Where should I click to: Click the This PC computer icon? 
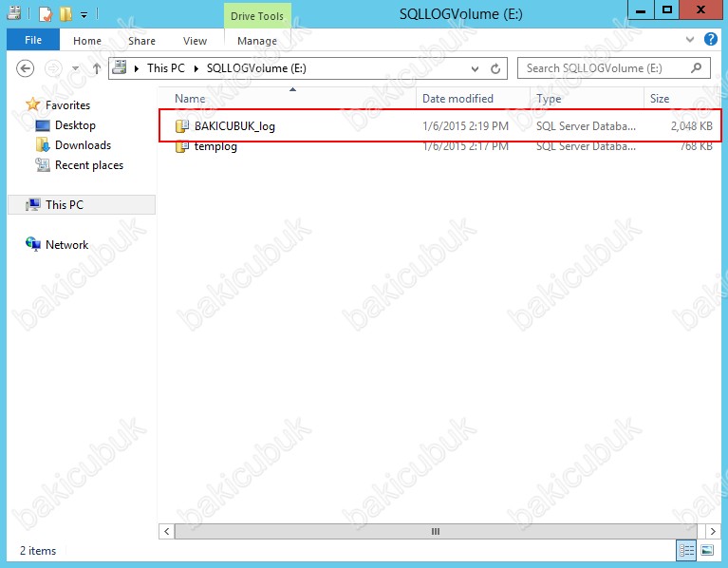pyautogui.click(x=33, y=205)
